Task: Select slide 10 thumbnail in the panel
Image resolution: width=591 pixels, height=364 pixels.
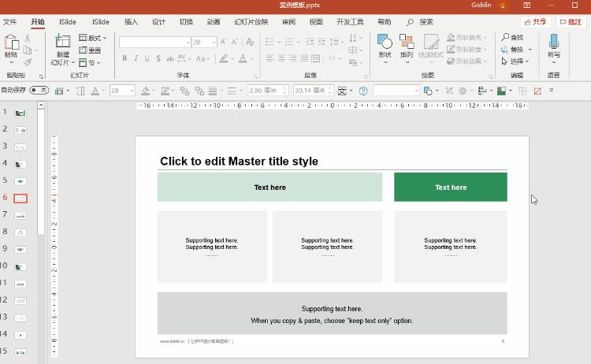Action: click(x=20, y=266)
